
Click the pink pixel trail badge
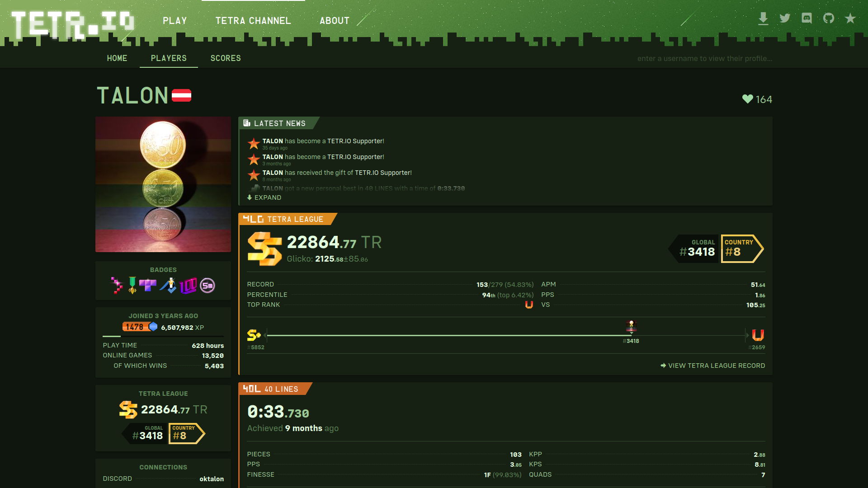coord(117,286)
